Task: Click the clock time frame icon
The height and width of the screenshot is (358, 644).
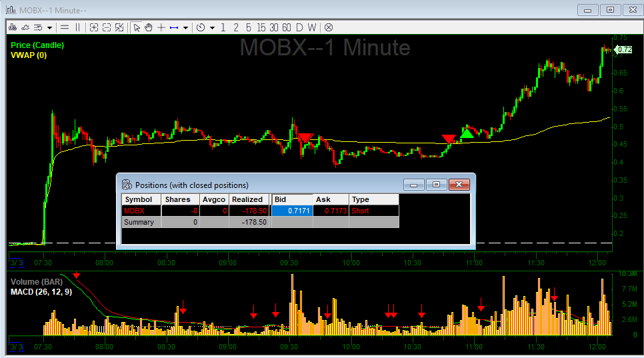Action: click(201, 27)
